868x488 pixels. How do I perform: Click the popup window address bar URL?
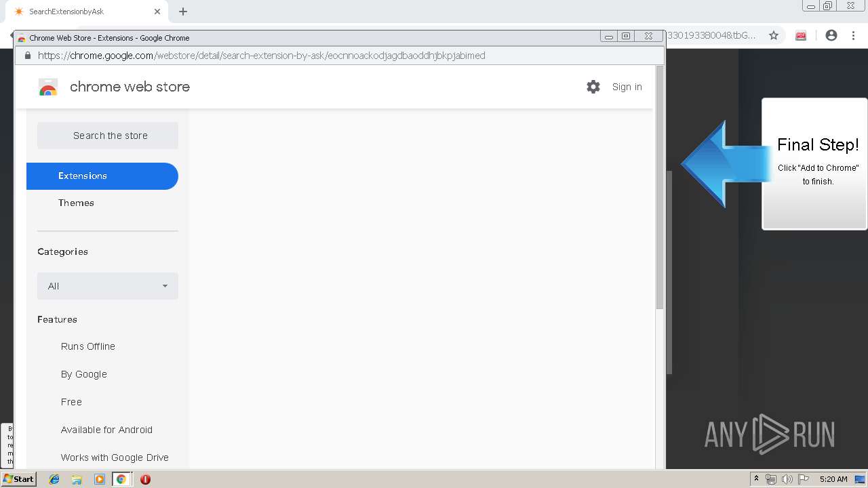(262, 56)
